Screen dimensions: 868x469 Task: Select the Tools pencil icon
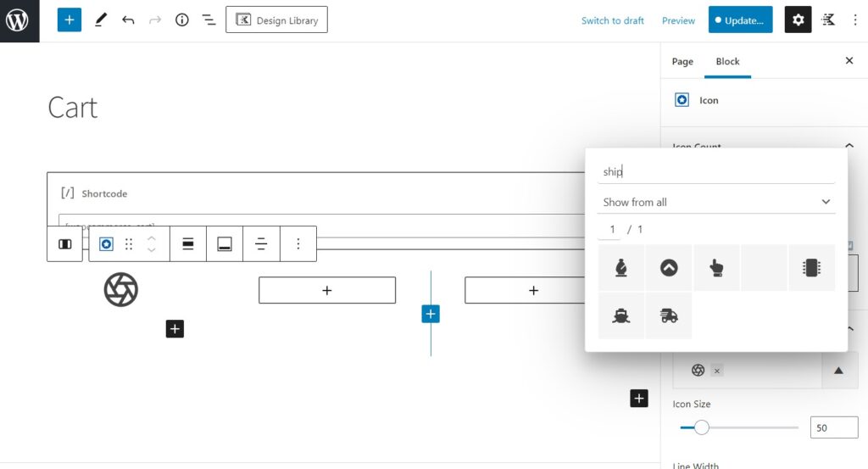point(100,20)
